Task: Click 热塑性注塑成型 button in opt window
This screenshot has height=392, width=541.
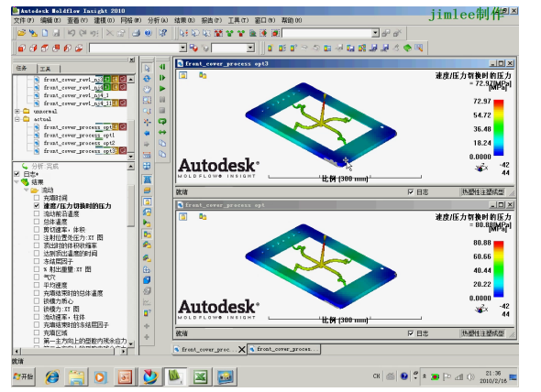Action: coord(482,333)
